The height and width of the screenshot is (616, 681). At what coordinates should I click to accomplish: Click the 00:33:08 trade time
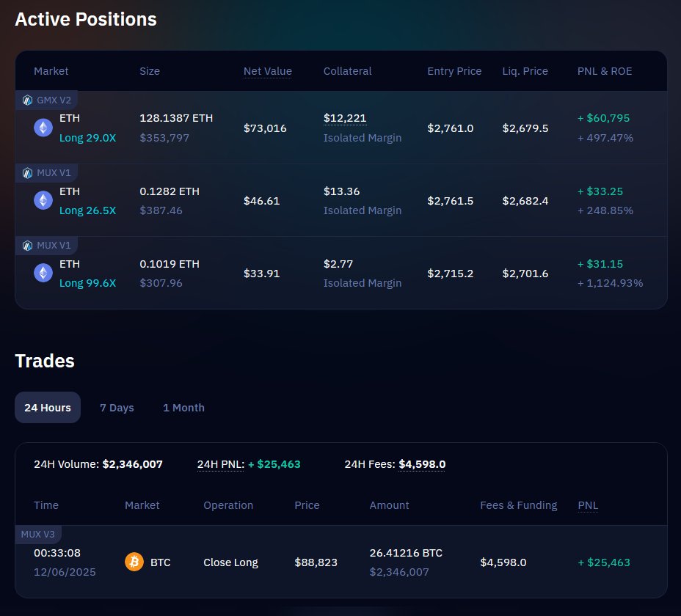pyautogui.click(x=57, y=553)
